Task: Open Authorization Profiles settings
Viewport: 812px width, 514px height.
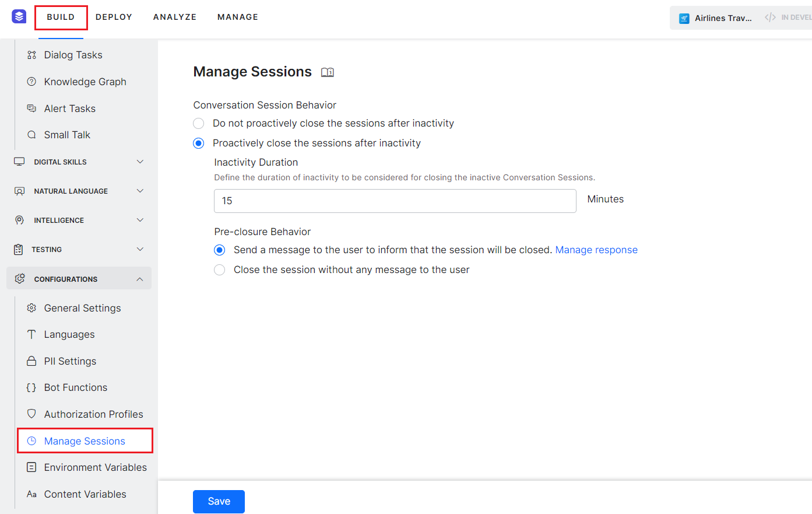Action: click(93, 414)
